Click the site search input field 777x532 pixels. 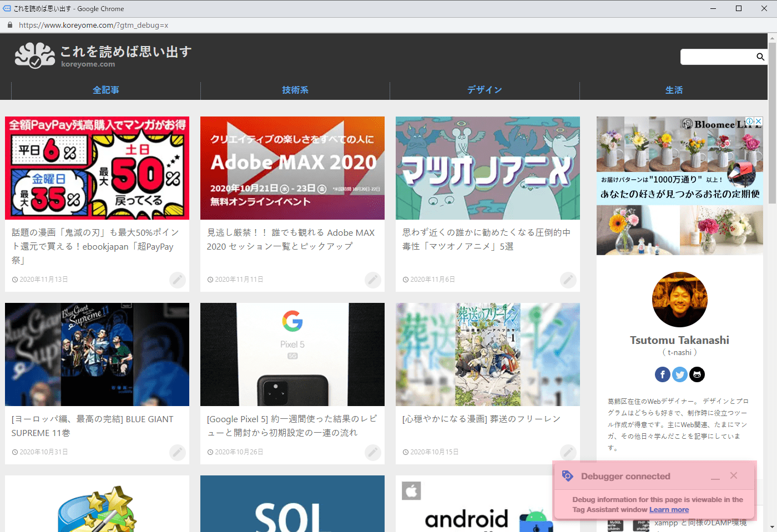tap(717, 57)
